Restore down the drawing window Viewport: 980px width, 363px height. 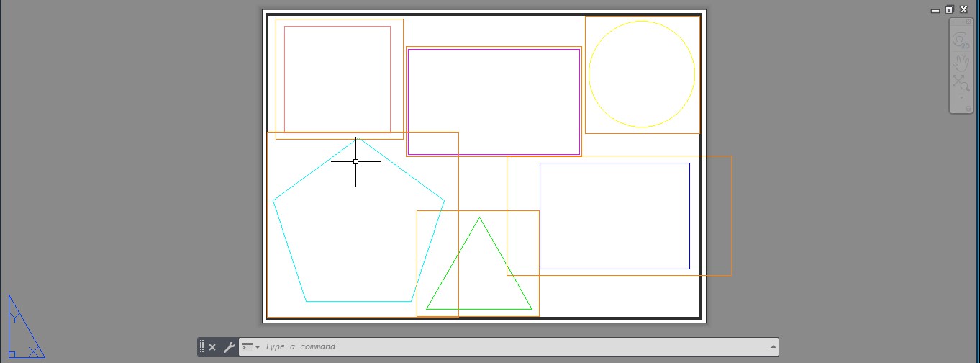pos(949,10)
